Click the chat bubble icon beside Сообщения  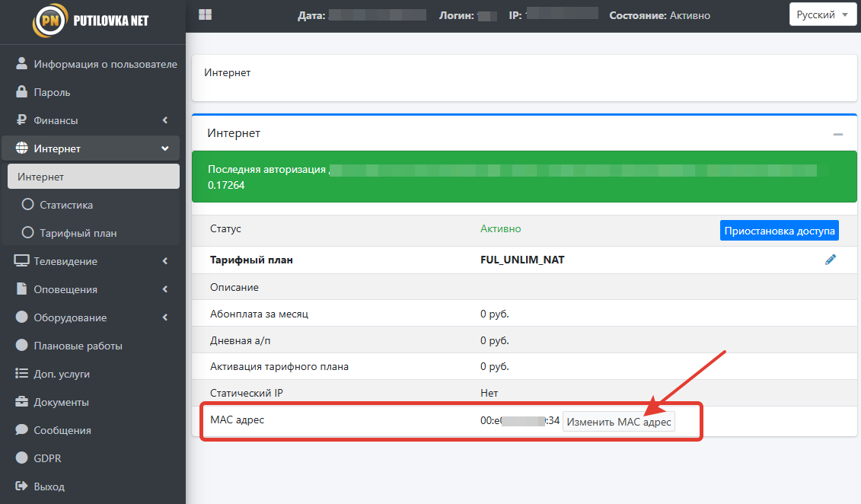pyautogui.click(x=21, y=429)
